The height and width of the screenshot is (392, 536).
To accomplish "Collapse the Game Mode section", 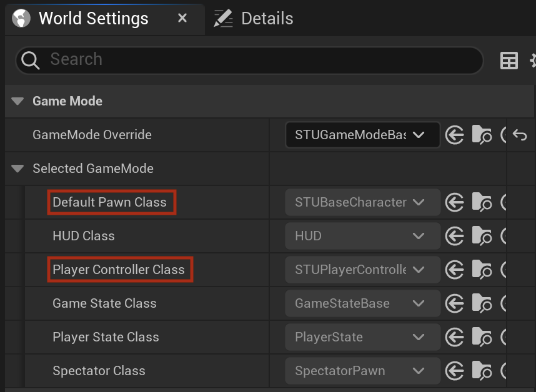I will [x=17, y=101].
